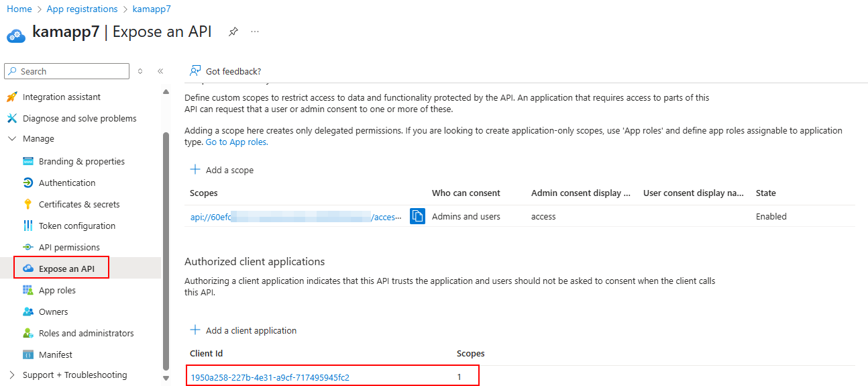
Task: Click the plus icon for client application
Action: [195, 330]
